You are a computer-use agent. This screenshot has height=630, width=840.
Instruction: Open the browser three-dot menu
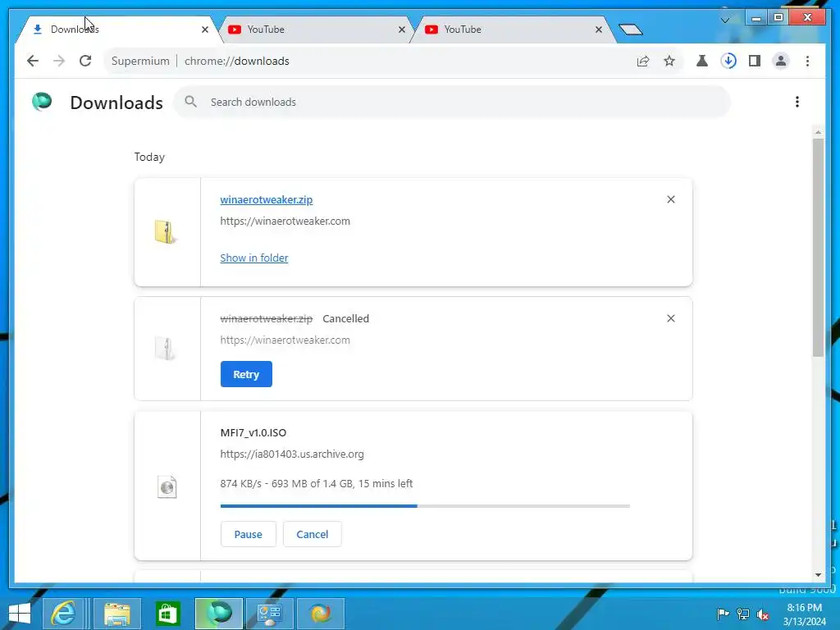pyautogui.click(x=807, y=61)
